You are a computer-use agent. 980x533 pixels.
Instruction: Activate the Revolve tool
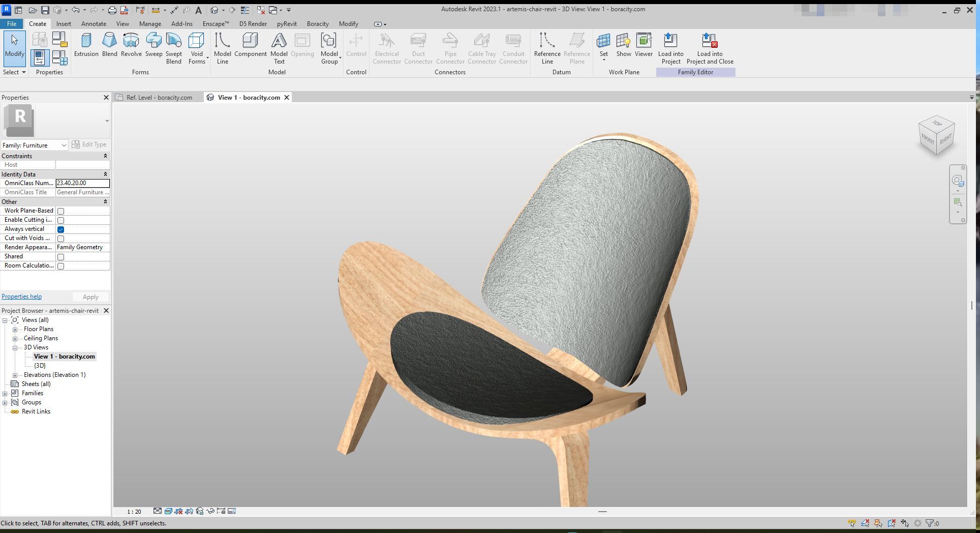131,45
